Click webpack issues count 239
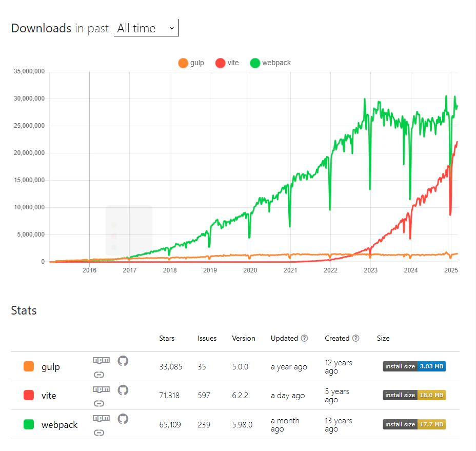This screenshot has height=451, width=476. (x=204, y=425)
